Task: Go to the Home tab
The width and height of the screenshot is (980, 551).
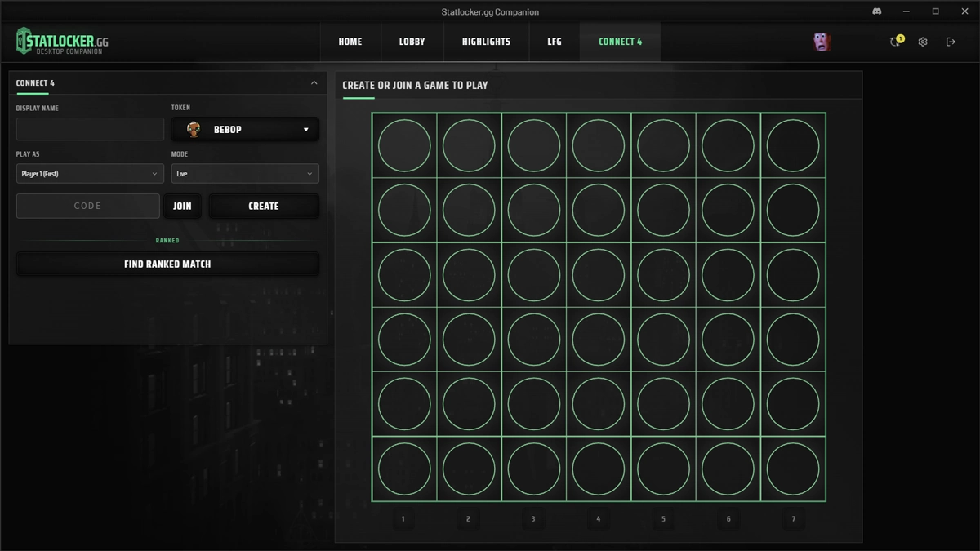Action: click(350, 42)
